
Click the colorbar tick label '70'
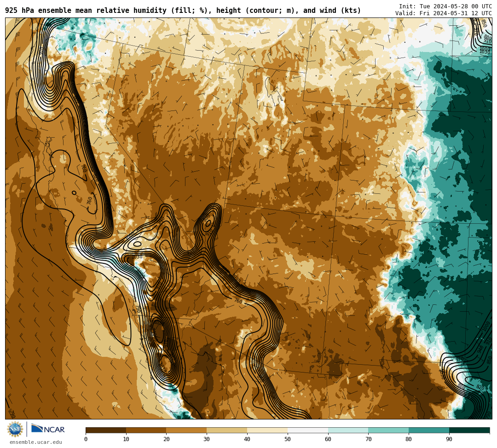tap(369, 439)
